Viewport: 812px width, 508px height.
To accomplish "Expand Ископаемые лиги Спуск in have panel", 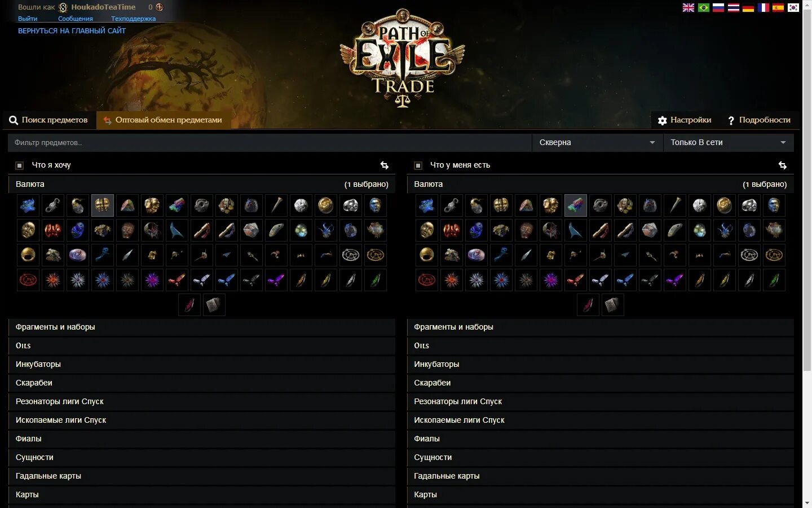I will tap(601, 421).
